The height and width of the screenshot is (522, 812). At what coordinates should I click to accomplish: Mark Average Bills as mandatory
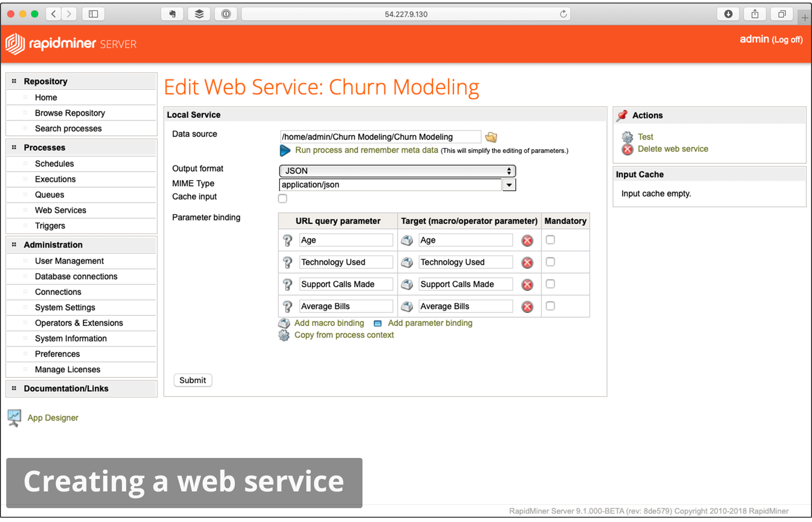(550, 306)
